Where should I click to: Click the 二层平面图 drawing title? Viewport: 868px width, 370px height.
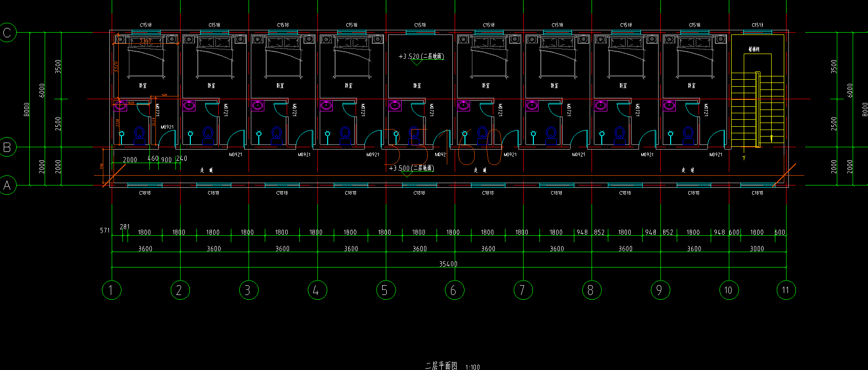point(441,366)
